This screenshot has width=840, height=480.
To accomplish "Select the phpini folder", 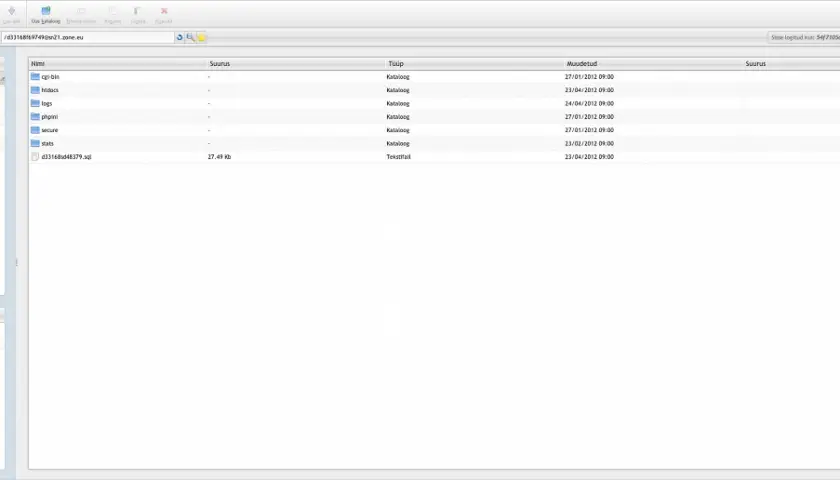I will [x=50, y=117].
